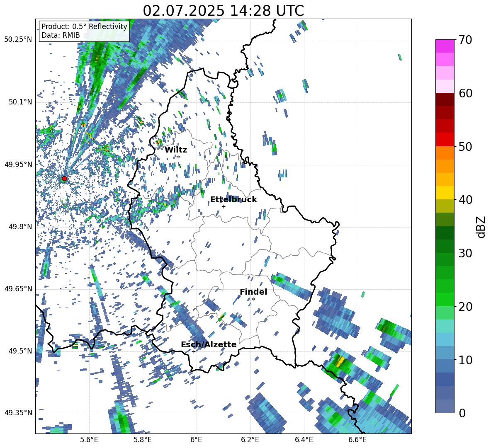Click the 6°E longitude label

coord(196,440)
